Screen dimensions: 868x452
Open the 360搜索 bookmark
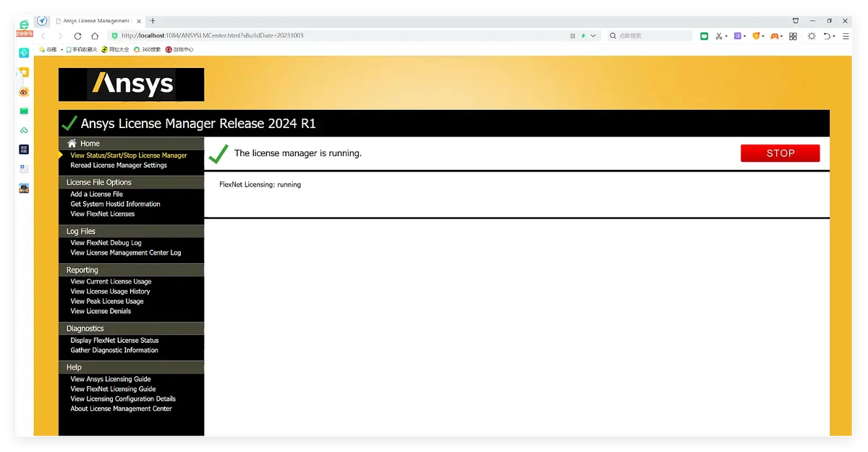click(147, 50)
